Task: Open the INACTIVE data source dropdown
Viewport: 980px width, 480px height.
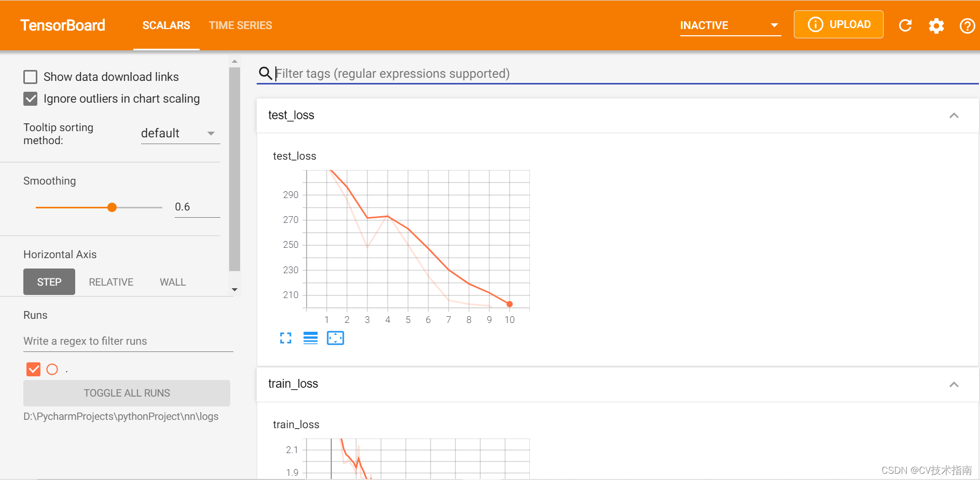Action: (774, 25)
